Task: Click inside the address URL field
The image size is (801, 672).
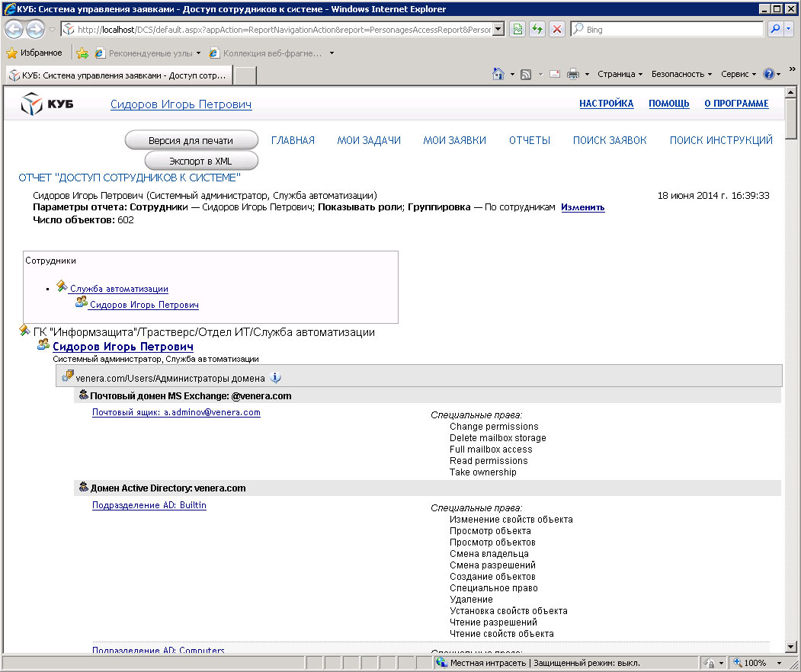Action: [283, 30]
